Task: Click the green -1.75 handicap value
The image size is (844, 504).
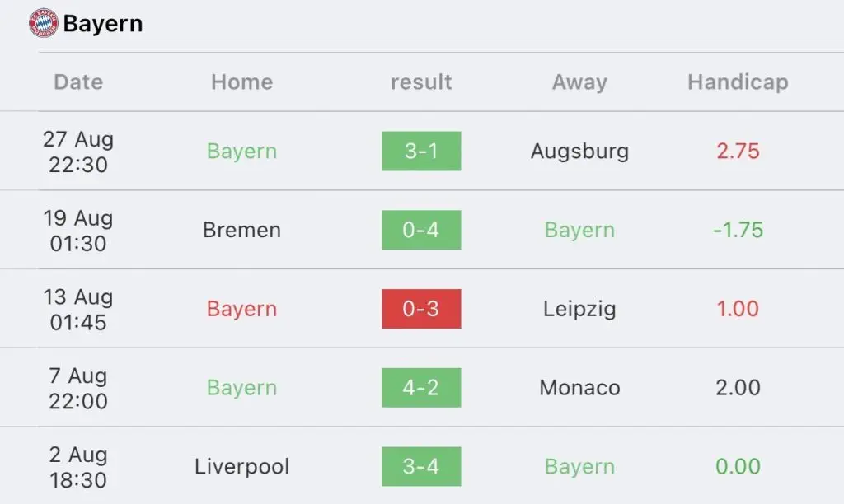Action: tap(738, 231)
